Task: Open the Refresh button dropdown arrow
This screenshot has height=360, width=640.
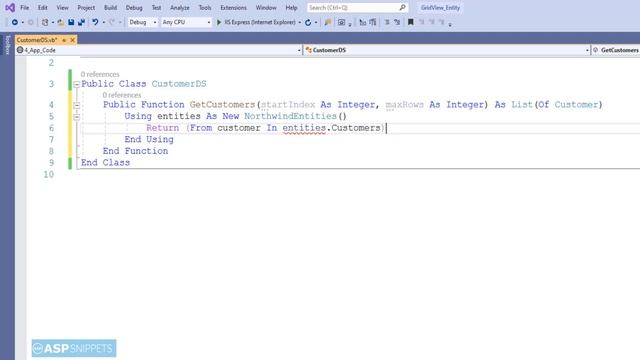Action: click(316, 22)
